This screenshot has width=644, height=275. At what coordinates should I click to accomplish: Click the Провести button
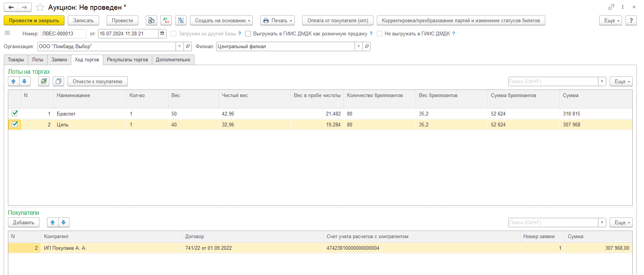tap(122, 20)
